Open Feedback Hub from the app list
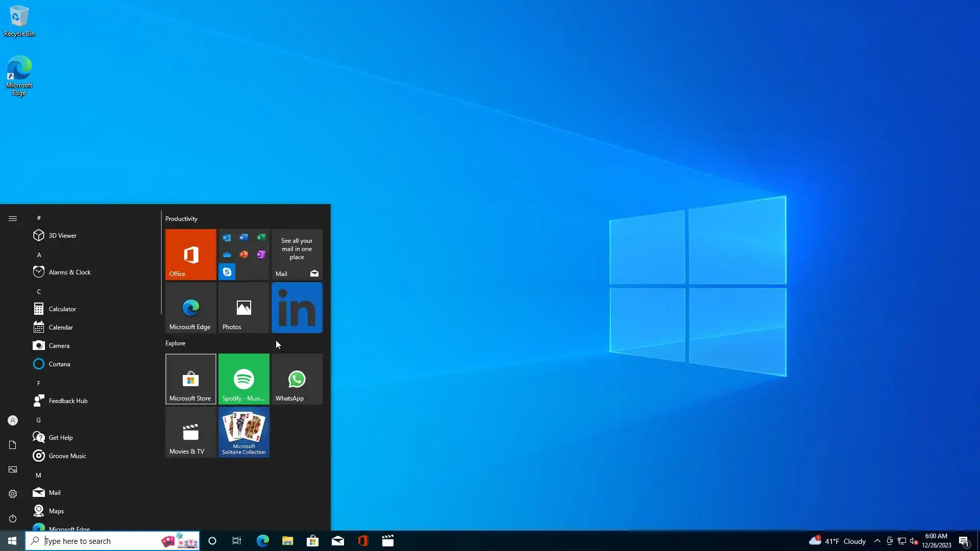The width and height of the screenshot is (980, 551). (x=68, y=400)
